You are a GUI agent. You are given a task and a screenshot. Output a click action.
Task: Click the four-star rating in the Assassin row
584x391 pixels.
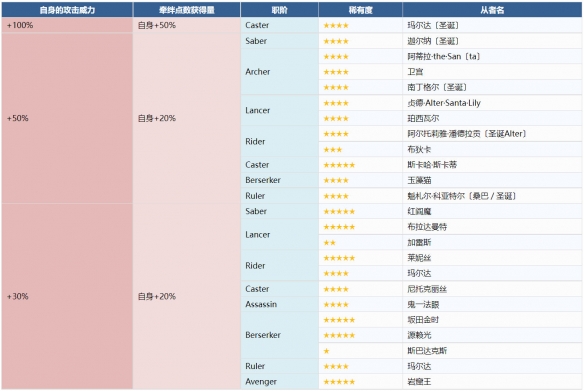[x=336, y=305]
